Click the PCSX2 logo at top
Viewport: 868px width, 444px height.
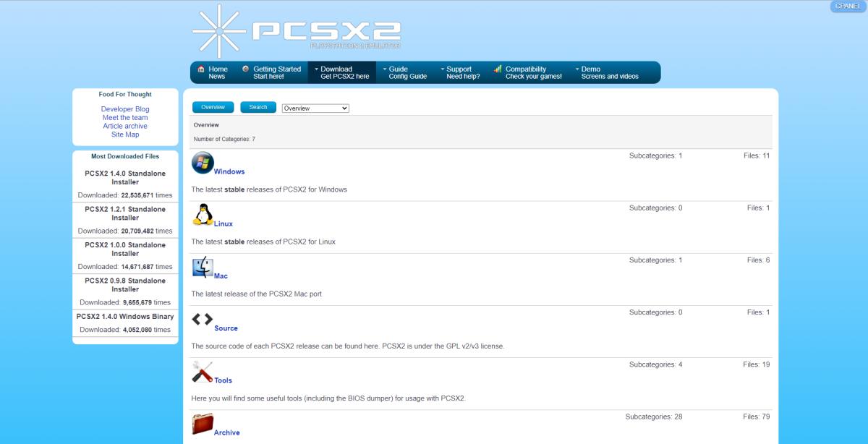(x=297, y=32)
